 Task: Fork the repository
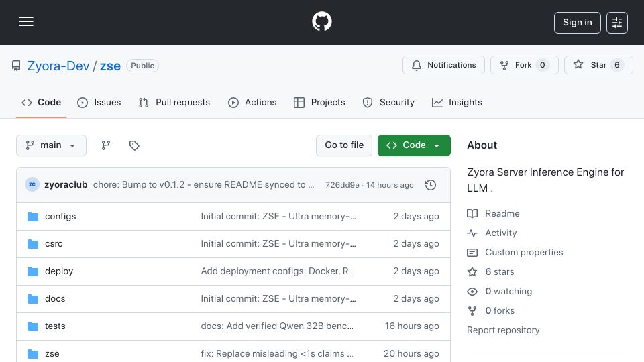coord(524,65)
